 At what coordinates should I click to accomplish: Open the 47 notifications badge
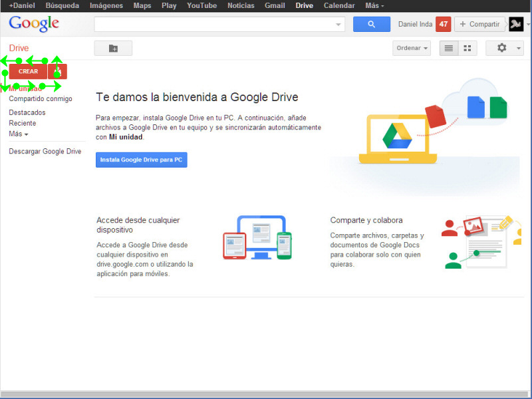[x=443, y=24]
